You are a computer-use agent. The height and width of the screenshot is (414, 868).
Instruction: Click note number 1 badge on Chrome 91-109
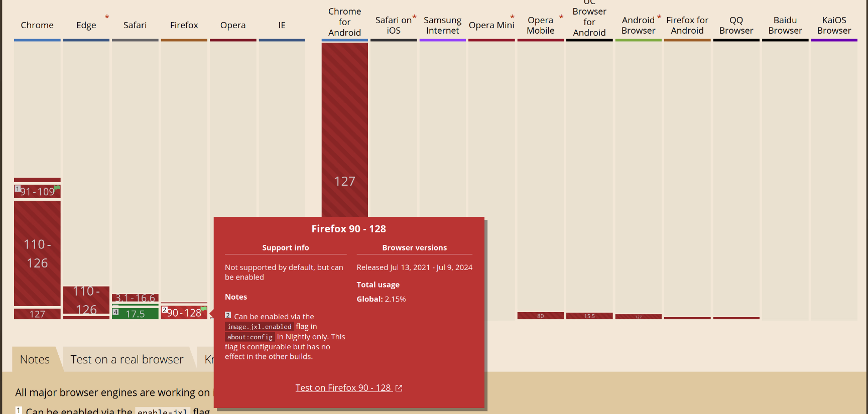coord(18,189)
